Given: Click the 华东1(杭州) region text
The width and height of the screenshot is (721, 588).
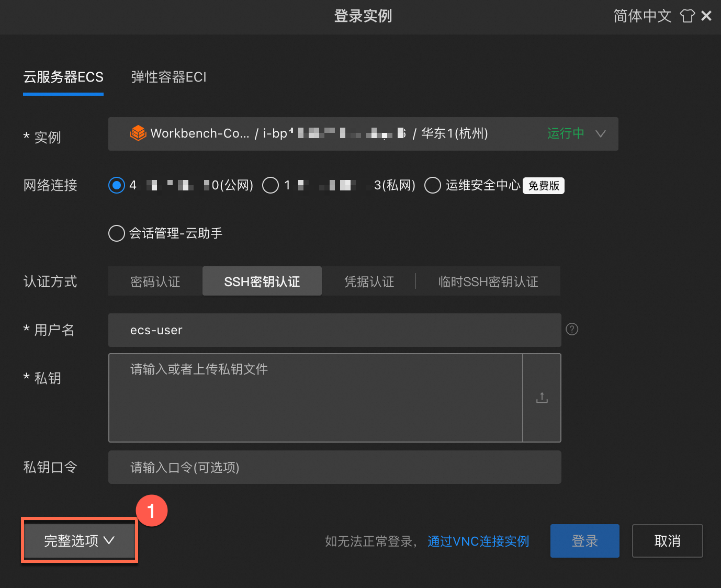Looking at the screenshot, I should (455, 133).
